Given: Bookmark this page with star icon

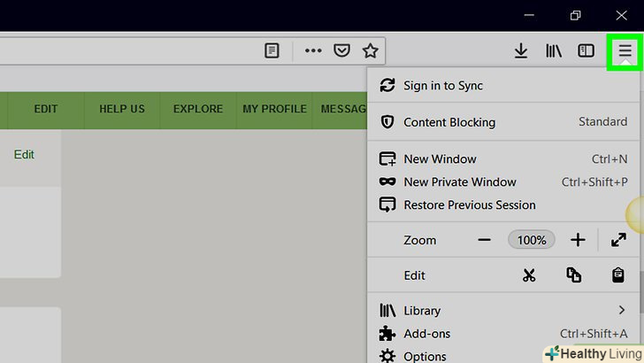Looking at the screenshot, I should (x=370, y=51).
